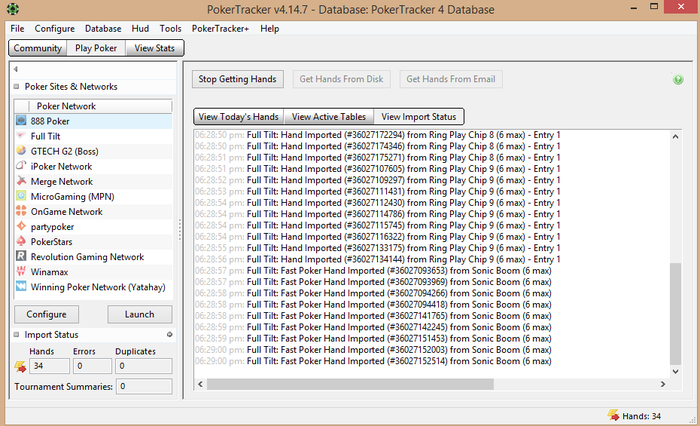This screenshot has height=426, width=700.
Task: Click the log vertical scrollbar thumb
Action: 675,314
